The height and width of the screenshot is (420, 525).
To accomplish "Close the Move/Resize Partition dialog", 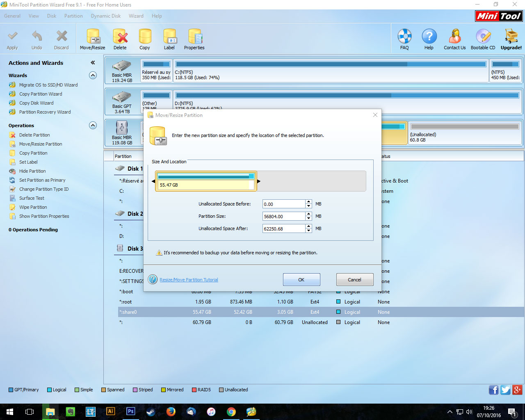I will (x=375, y=115).
